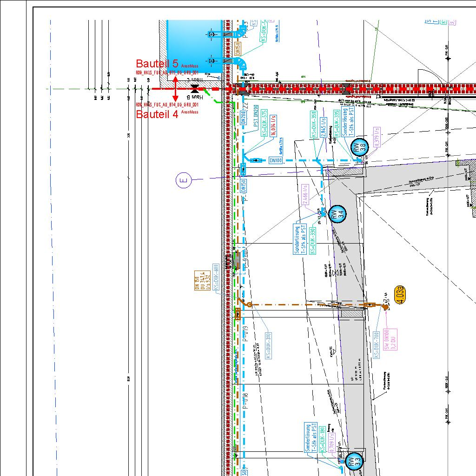
Task: Click the yellow 4.03a tag
Action: click(400, 295)
